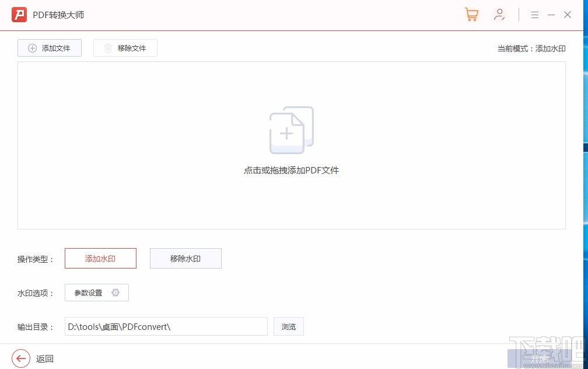The width and height of the screenshot is (588, 369).
Task: Click the trash icon on 移除文件
Action: pos(110,48)
